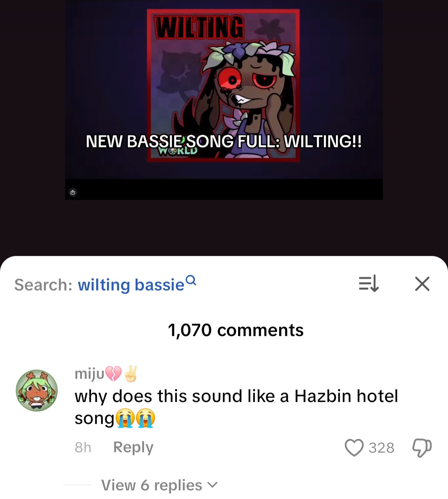Like miju's comment with the heart icon
Image resolution: width=448 pixels, height=499 pixels.
(354, 448)
